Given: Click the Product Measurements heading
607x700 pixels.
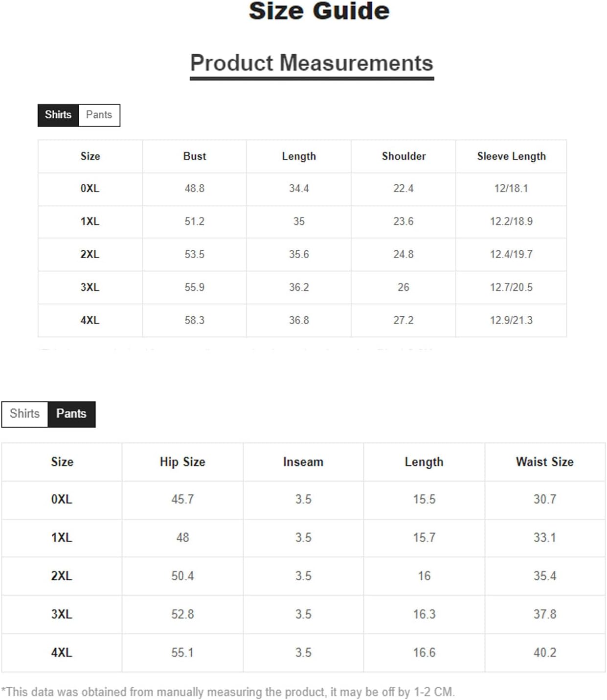Looking at the screenshot, I should tap(312, 63).
